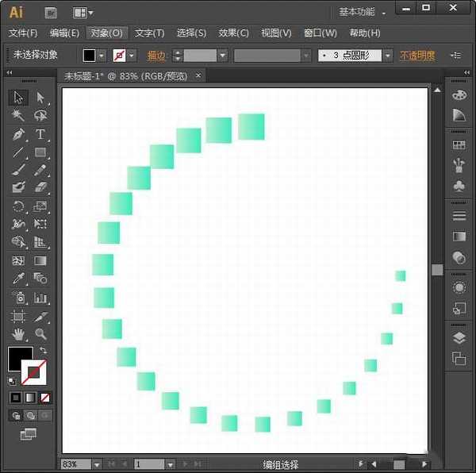The width and height of the screenshot is (476, 473).
Task: Open the Symbols panel club icon
Action: [x=459, y=185]
